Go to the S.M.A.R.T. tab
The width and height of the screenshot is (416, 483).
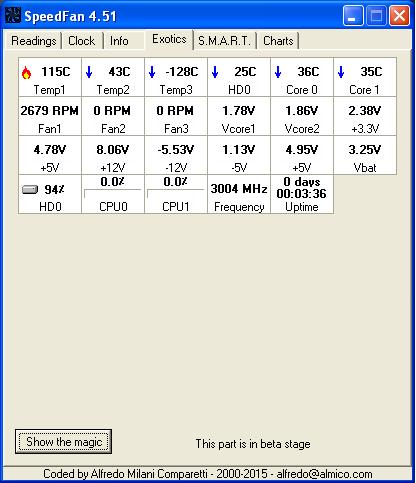pyautogui.click(x=224, y=41)
